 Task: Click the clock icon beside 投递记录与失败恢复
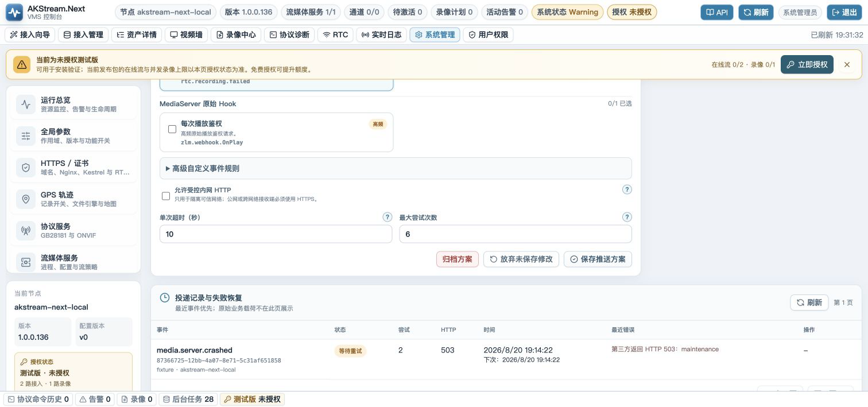[x=165, y=297]
